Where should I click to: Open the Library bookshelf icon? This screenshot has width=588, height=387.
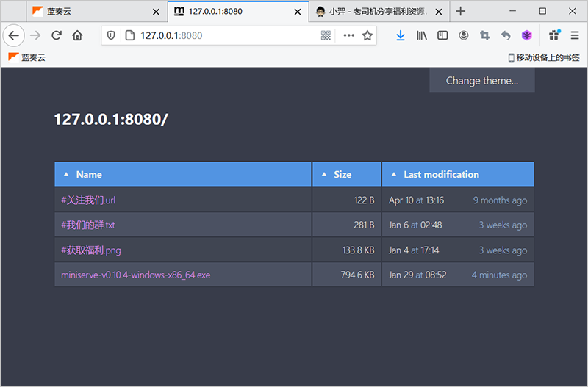(421, 35)
